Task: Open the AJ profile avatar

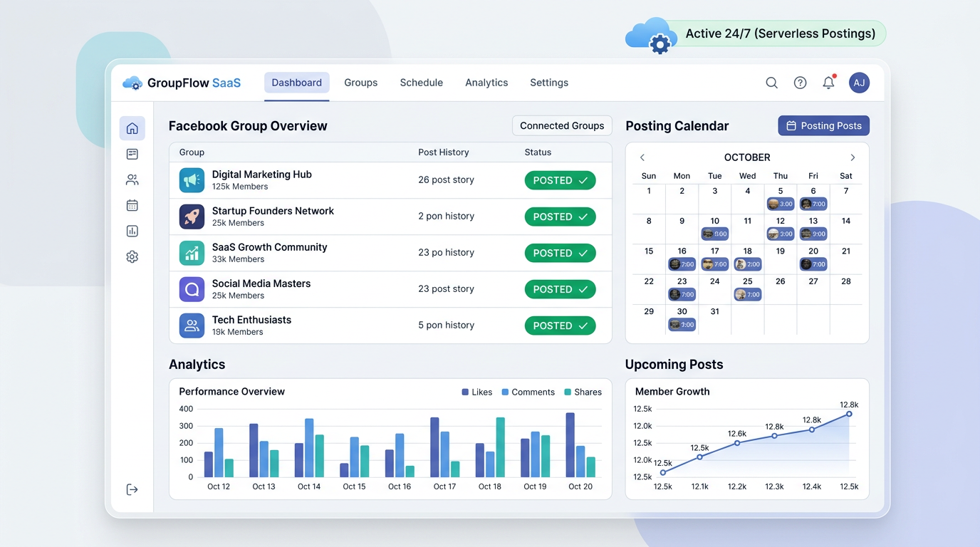Action: pyautogui.click(x=859, y=82)
